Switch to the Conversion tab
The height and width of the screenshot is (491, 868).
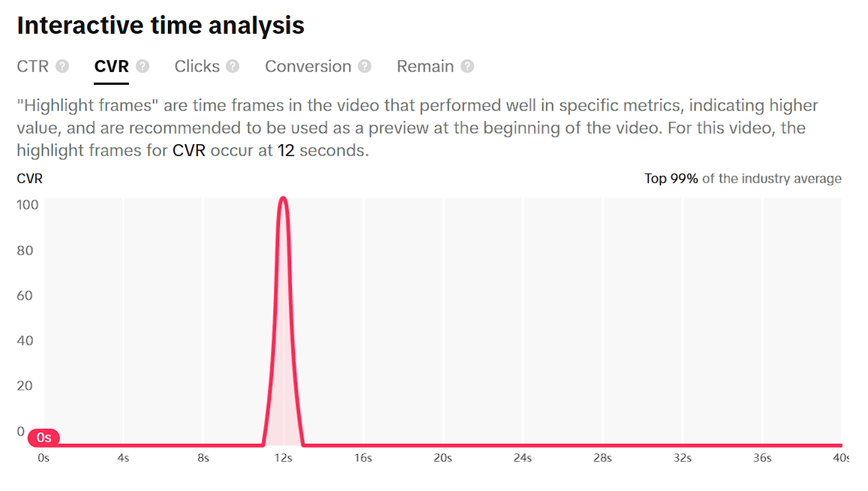click(x=308, y=66)
